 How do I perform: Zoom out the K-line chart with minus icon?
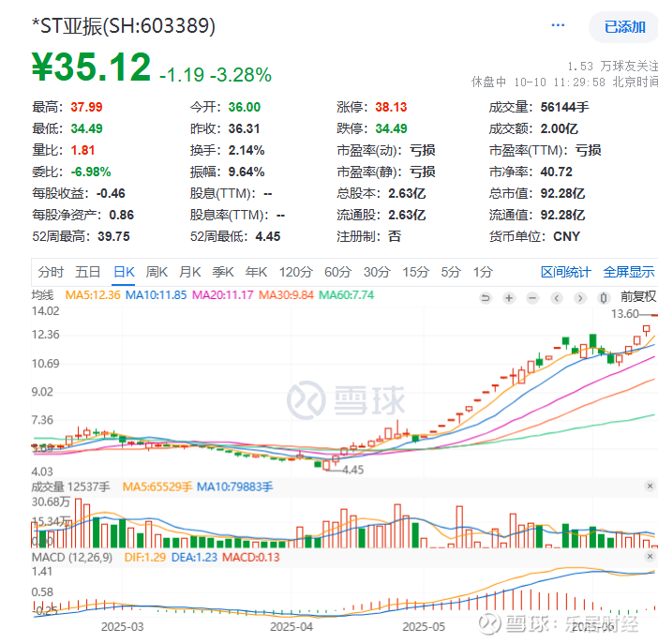tap(532, 298)
